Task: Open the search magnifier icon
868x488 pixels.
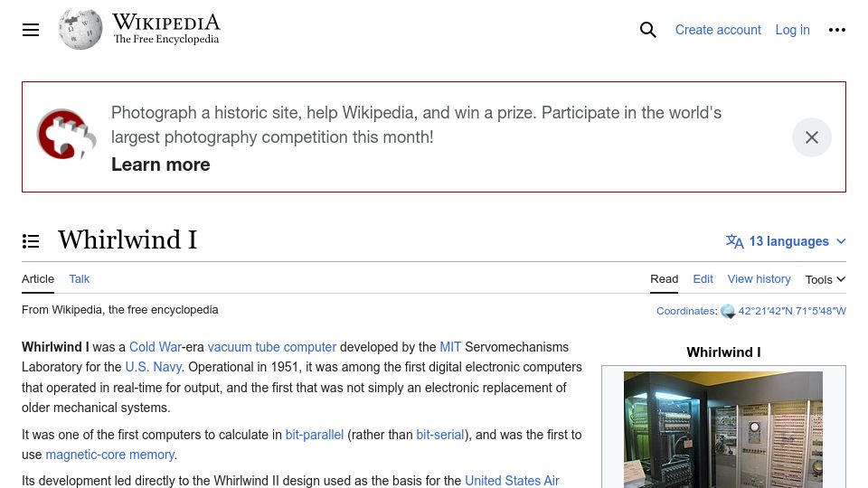Action: (647, 30)
